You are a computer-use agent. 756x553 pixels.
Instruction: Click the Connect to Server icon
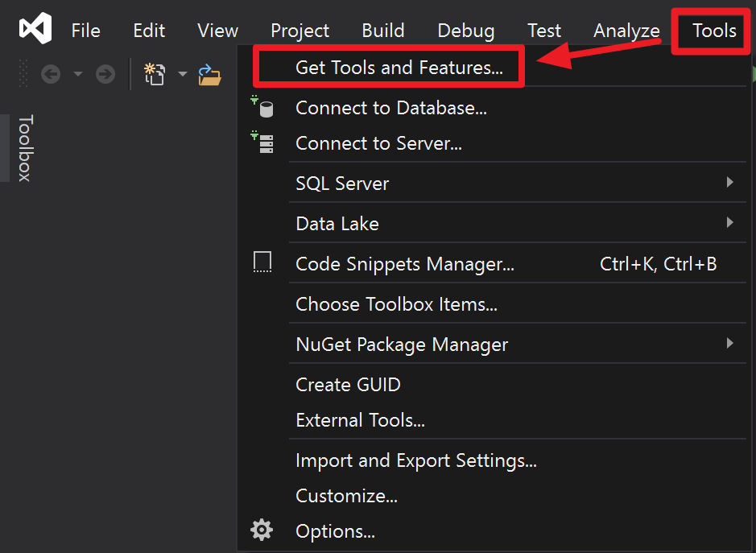click(263, 142)
